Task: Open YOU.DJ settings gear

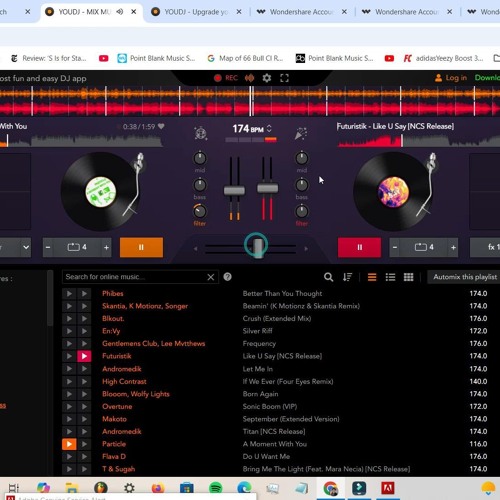Action: click(x=267, y=78)
